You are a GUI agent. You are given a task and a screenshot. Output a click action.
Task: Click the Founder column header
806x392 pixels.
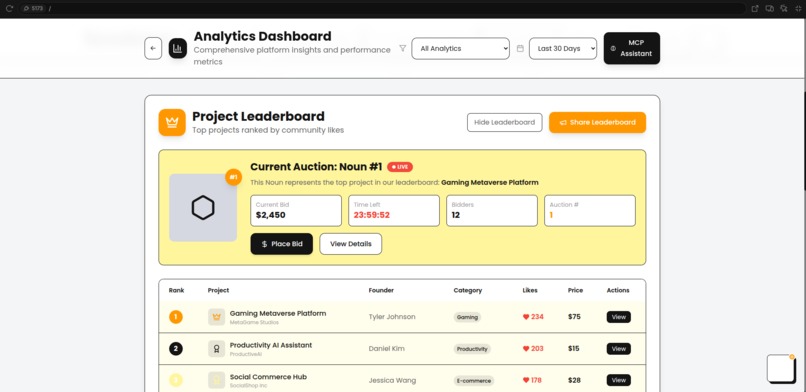click(x=381, y=290)
